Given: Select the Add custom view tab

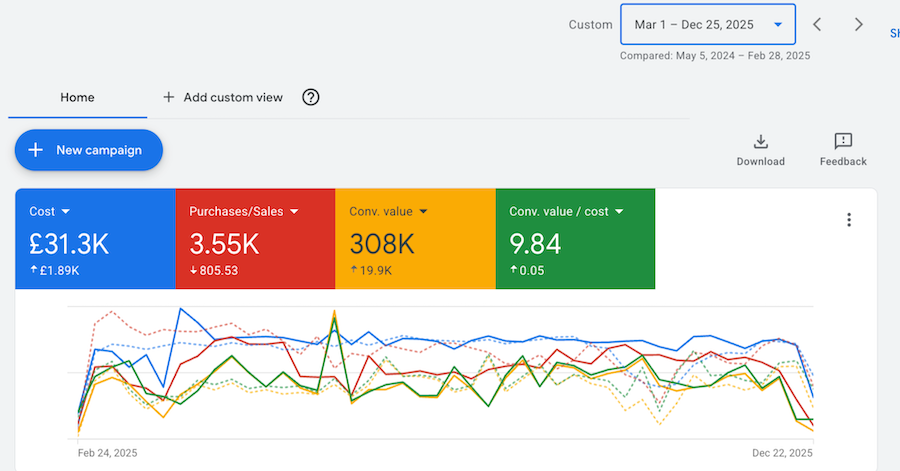Looking at the screenshot, I should click(x=223, y=97).
